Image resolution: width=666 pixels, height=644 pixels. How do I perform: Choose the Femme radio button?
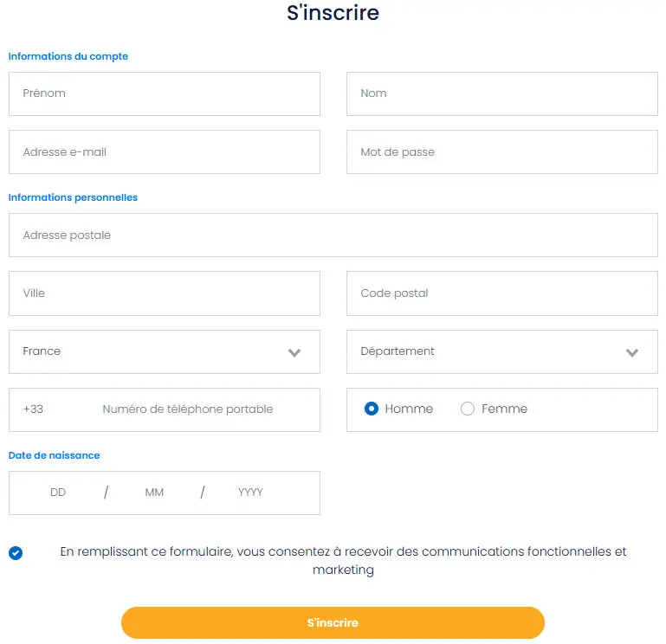[468, 409]
